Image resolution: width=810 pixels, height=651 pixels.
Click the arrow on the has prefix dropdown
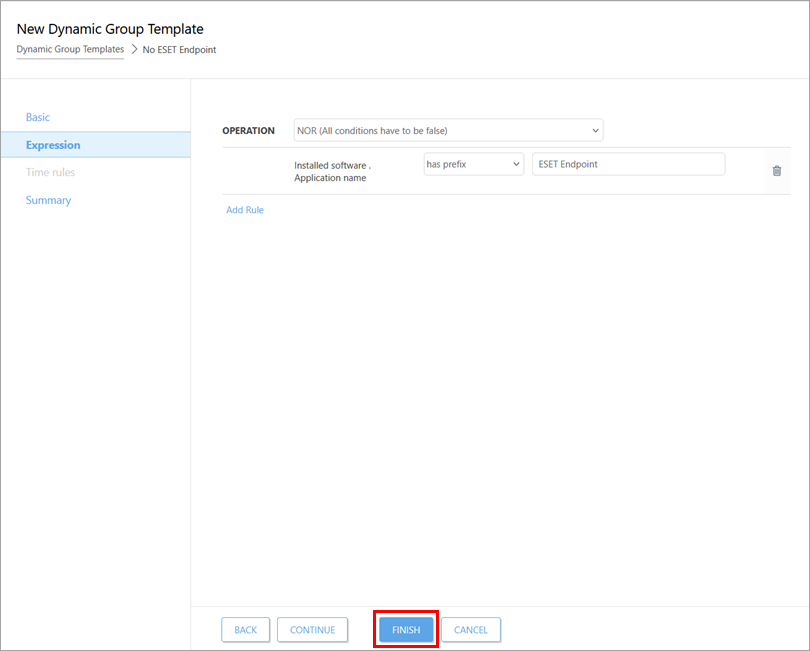coord(516,164)
